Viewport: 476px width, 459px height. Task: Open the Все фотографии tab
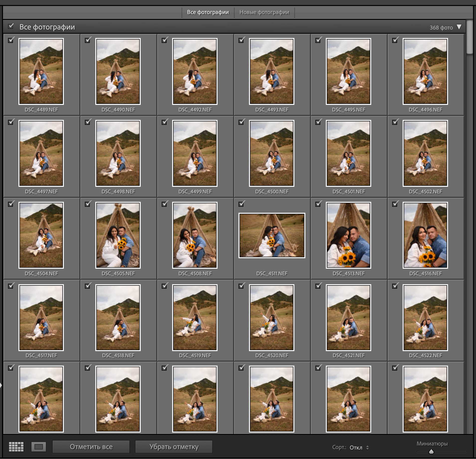tap(208, 12)
